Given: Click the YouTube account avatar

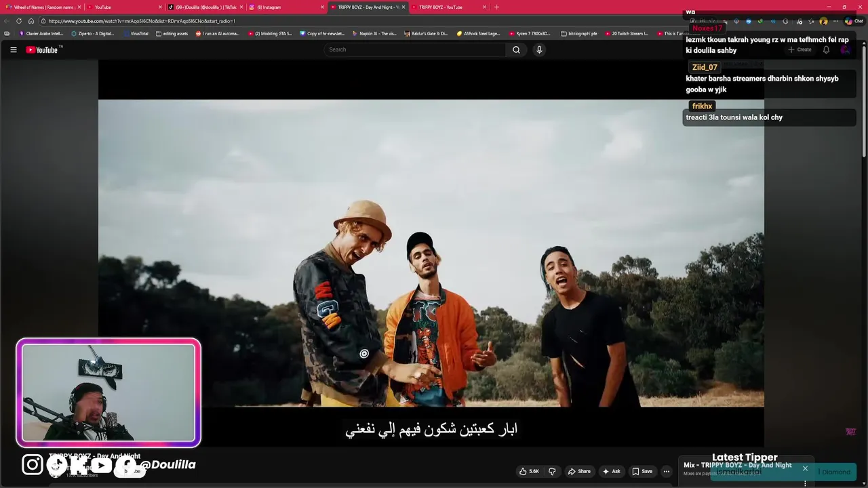Looking at the screenshot, I should click(x=846, y=49).
